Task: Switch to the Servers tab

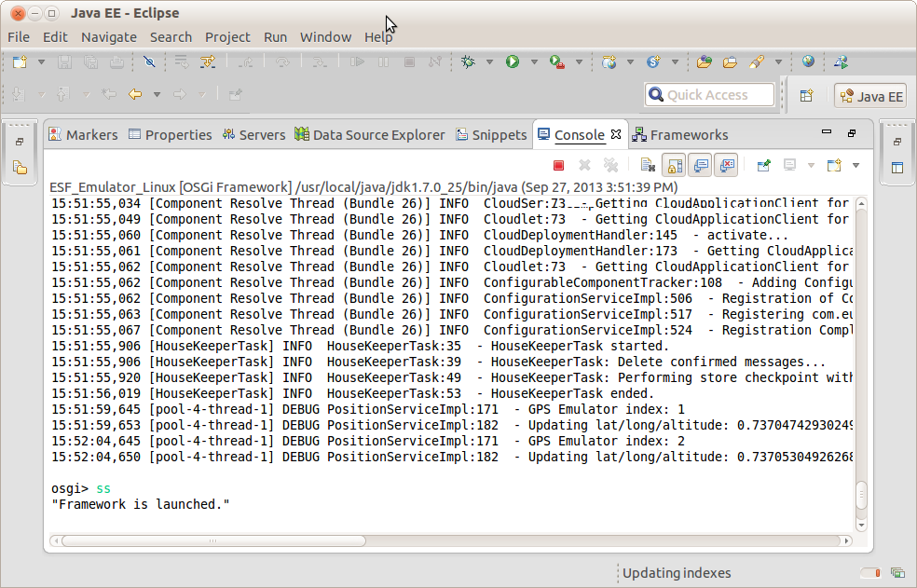Action: pyautogui.click(x=253, y=134)
